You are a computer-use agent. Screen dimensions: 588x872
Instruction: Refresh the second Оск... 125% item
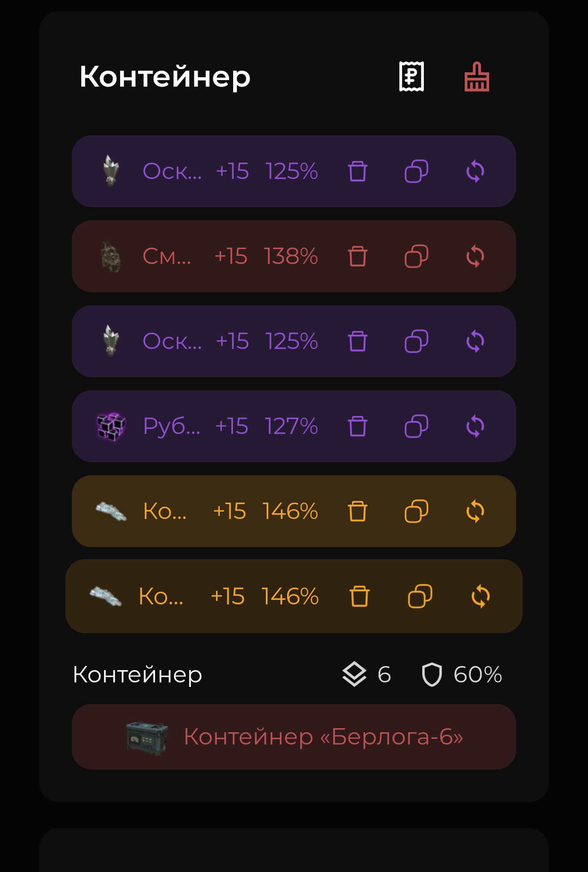(475, 341)
